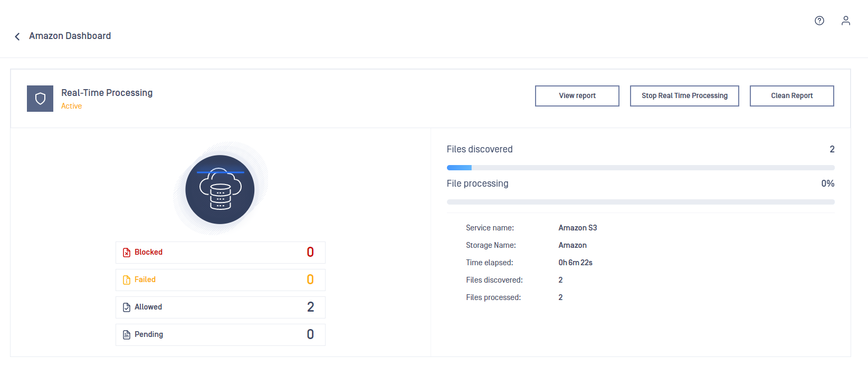Screen dimensions: 868x367
Task: Click the Storage Name: label
Action: tap(491, 245)
